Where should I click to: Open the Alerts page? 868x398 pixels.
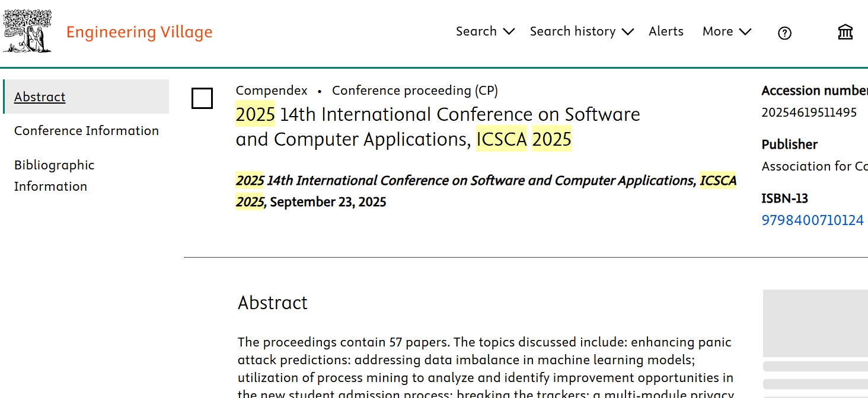point(666,31)
